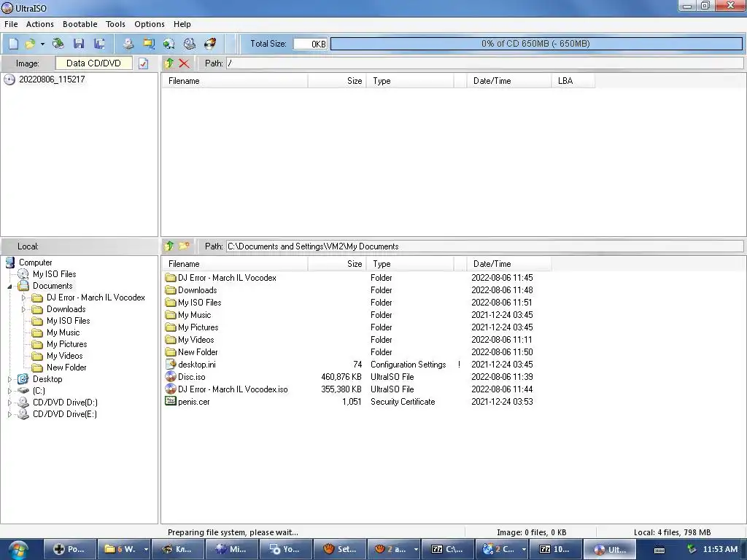This screenshot has height=560, width=747.
Task: Collapse the Documents tree node
Action: coord(9,286)
